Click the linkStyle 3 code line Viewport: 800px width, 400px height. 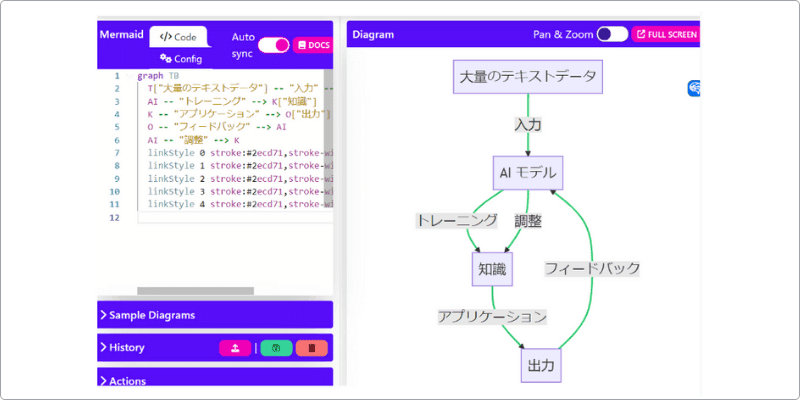(240, 191)
